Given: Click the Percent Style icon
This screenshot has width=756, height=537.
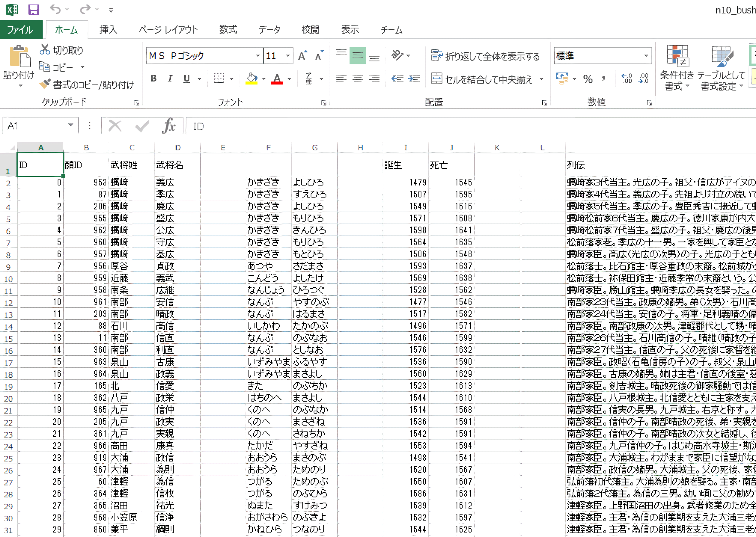Looking at the screenshot, I should [588, 79].
